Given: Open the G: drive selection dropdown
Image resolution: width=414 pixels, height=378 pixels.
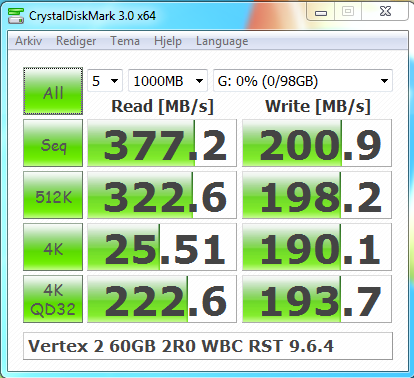Looking at the screenshot, I should tap(303, 81).
